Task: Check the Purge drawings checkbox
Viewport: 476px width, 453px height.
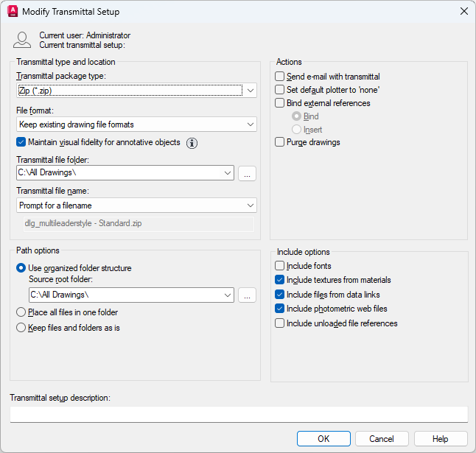Action: click(x=280, y=142)
